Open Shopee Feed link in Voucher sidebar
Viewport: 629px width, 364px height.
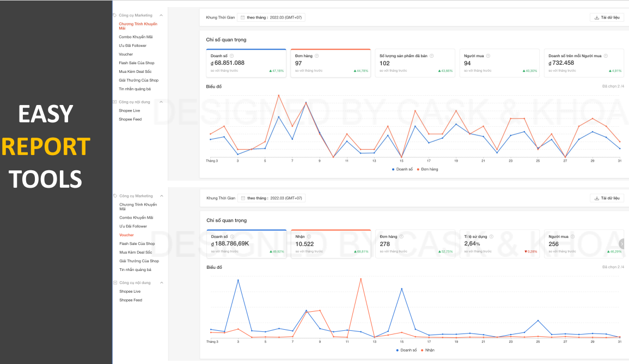pyautogui.click(x=131, y=300)
